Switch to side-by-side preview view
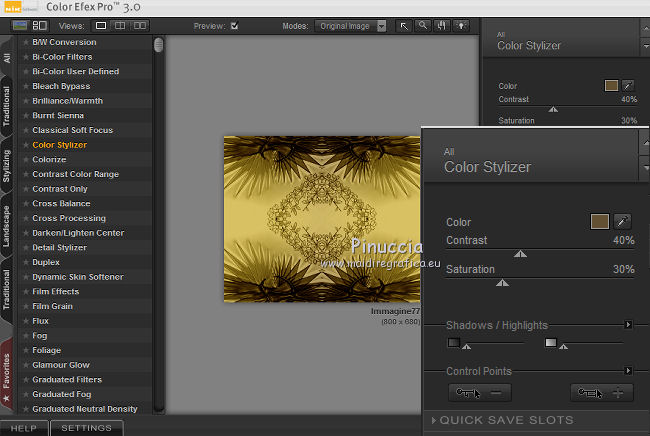This screenshot has width=650, height=436. [140, 26]
